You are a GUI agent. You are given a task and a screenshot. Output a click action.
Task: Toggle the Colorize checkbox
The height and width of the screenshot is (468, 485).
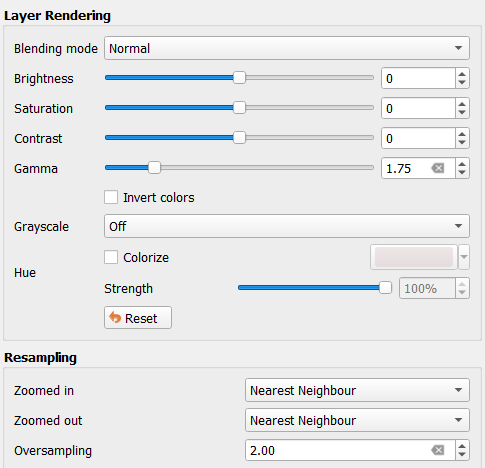click(x=111, y=257)
